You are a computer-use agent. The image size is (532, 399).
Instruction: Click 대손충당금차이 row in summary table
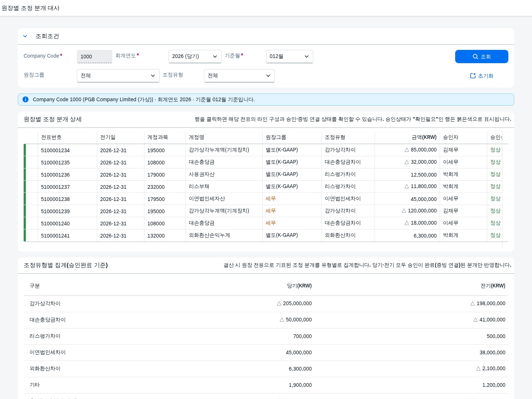(x=266, y=320)
